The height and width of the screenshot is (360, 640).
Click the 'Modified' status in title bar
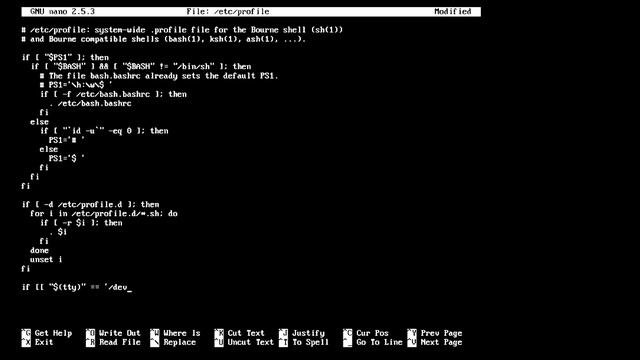click(453, 11)
